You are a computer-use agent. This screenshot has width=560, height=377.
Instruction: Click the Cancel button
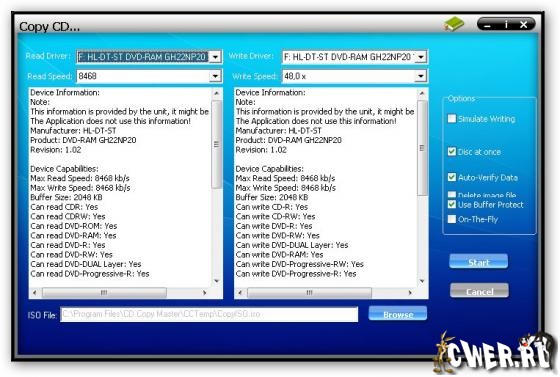pos(479,291)
